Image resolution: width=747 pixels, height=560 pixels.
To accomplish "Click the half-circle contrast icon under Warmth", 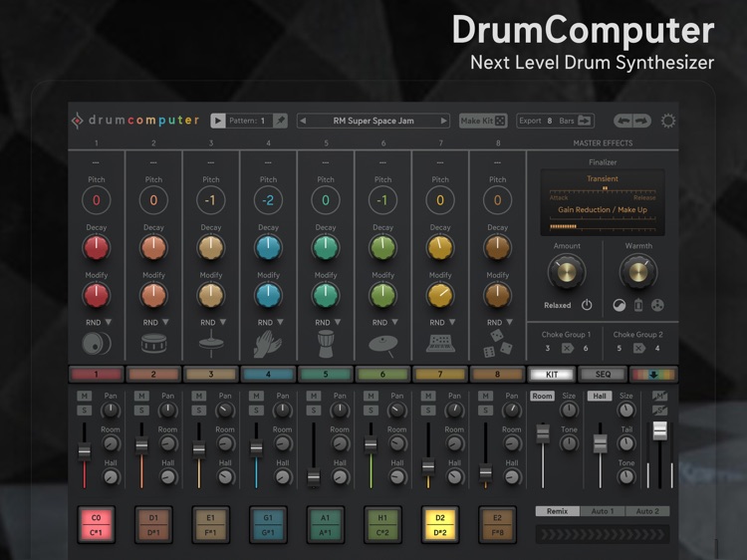I will click(619, 305).
